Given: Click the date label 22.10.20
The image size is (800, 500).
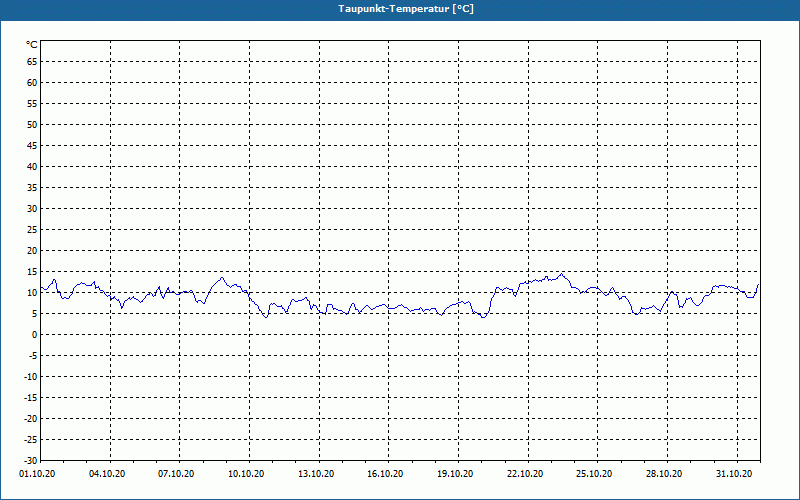Looking at the screenshot, I should point(525,474).
